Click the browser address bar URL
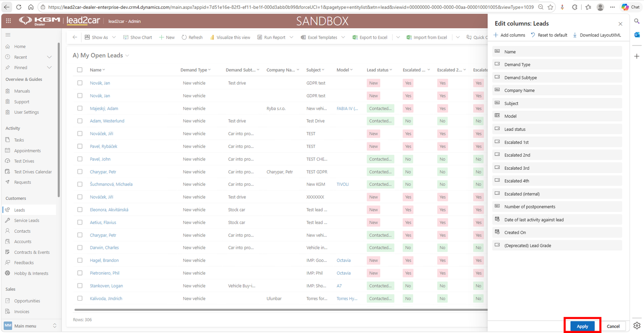The width and height of the screenshot is (644, 333). tap(291, 7)
